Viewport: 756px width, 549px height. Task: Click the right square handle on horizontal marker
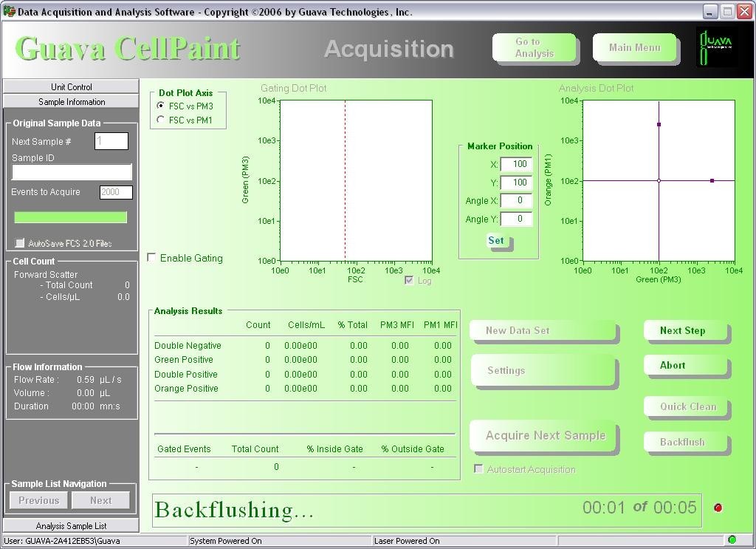pos(712,180)
